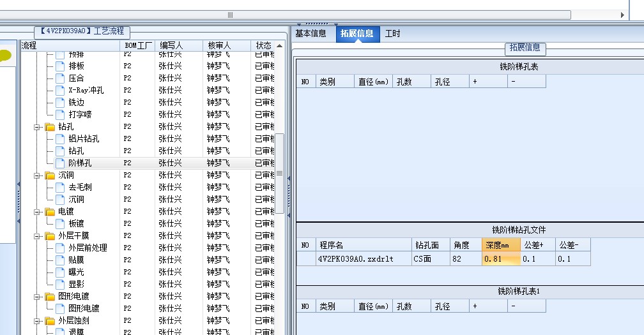Screen dimensions: 644x335
Task: Collapse the 钻孔 folder node
Action: click(x=37, y=127)
